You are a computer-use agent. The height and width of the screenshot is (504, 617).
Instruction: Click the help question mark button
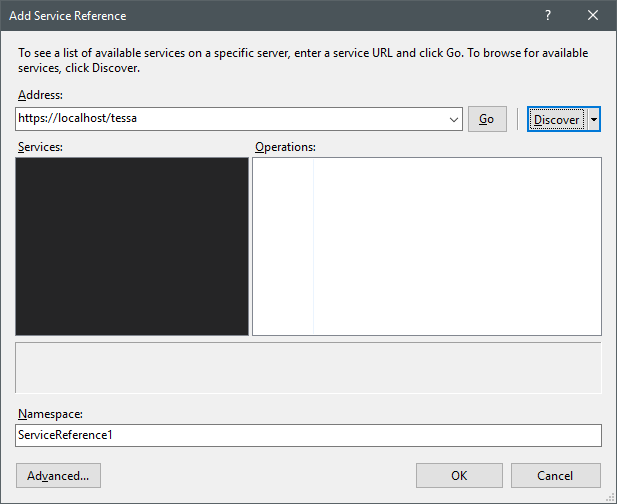coord(548,16)
